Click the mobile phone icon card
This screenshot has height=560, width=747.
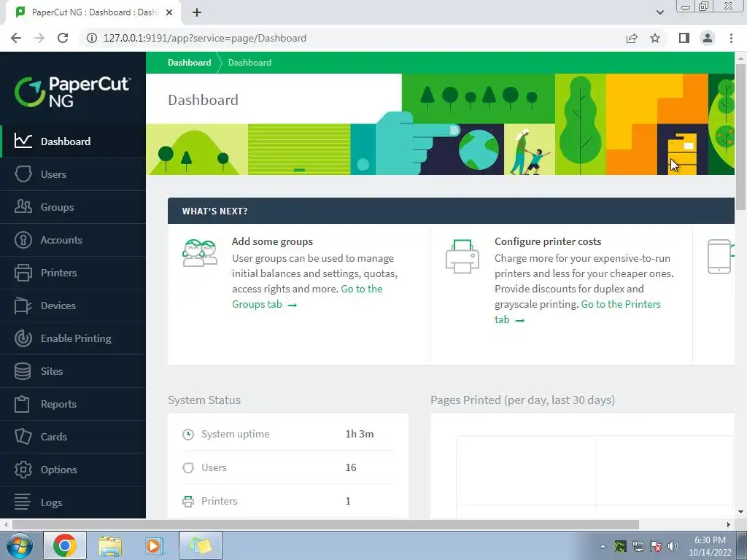coord(719,256)
